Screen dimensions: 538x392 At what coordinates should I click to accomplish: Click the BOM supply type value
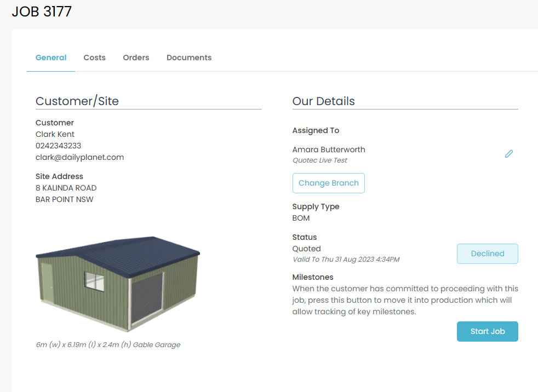301,218
